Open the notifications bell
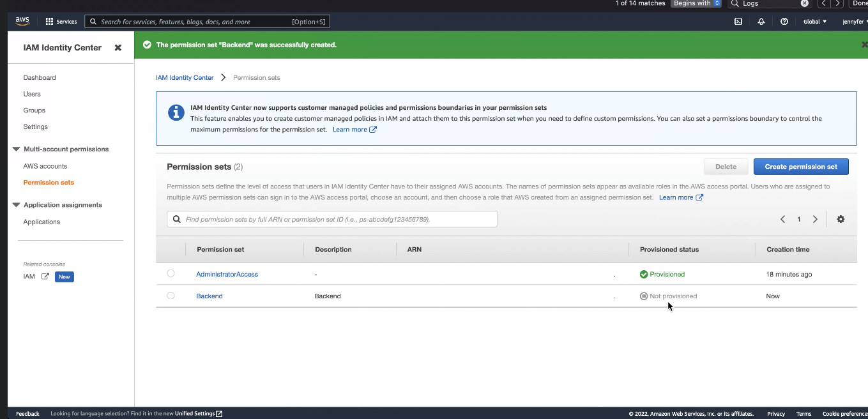 click(x=761, y=22)
